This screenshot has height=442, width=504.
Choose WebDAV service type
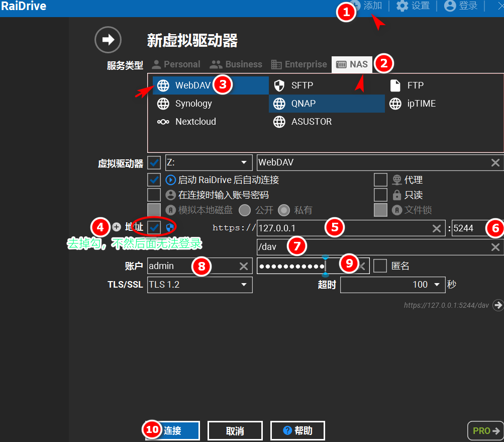(x=211, y=85)
